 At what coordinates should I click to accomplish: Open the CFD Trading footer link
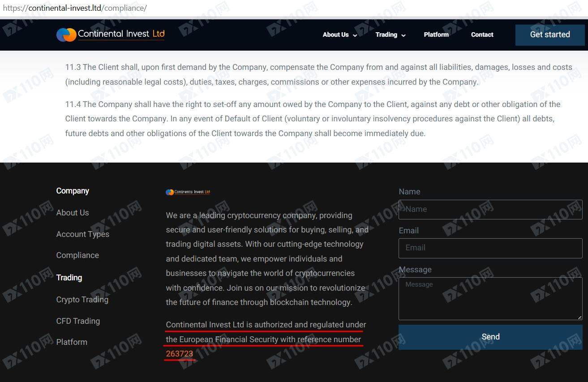(78, 321)
